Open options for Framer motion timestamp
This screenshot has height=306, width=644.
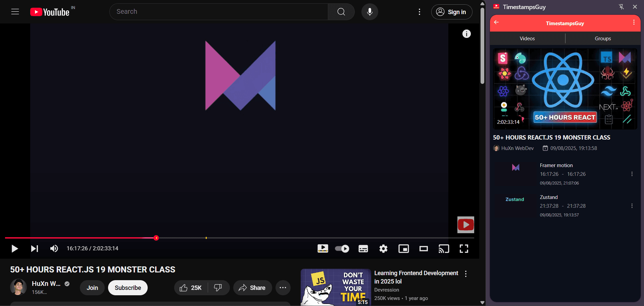[x=632, y=174]
